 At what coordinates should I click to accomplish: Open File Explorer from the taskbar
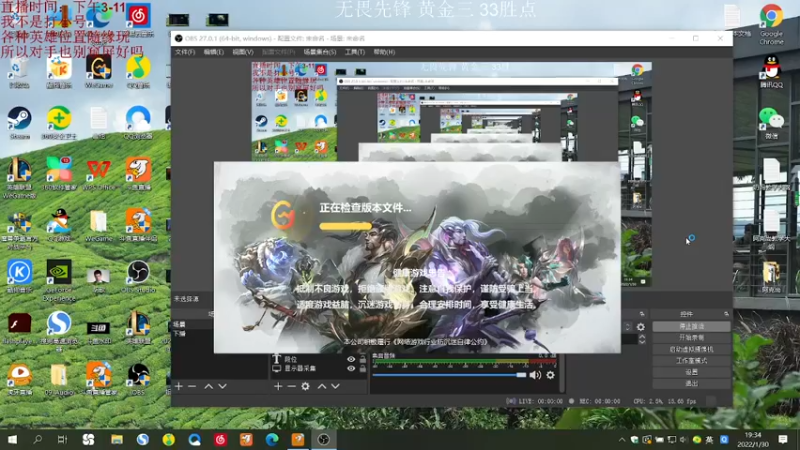coord(117,439)
